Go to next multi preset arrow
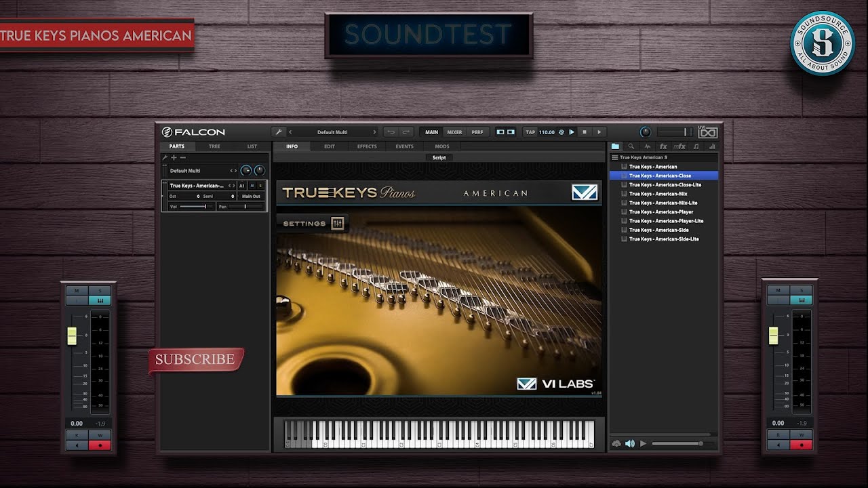868x488 pixels. point(374,132)
